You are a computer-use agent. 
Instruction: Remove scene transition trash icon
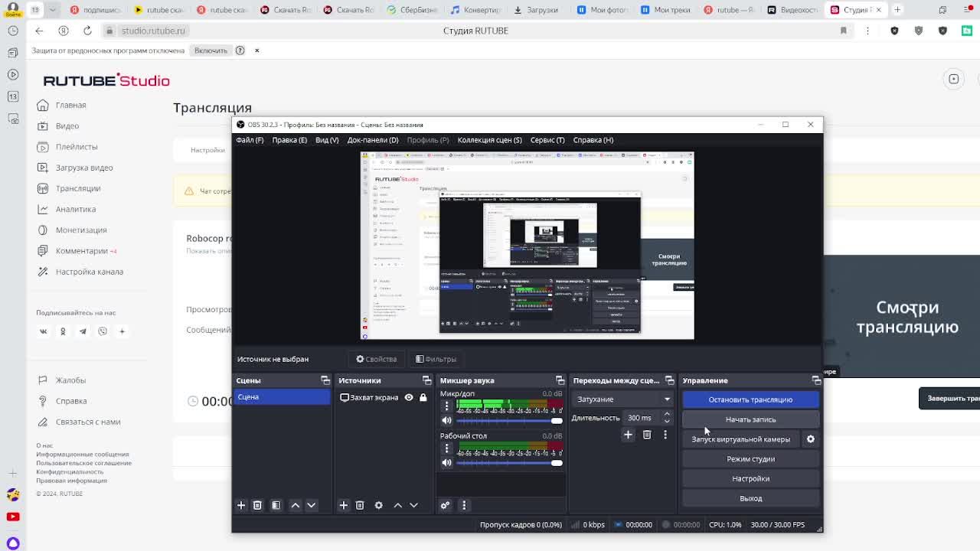click(x=647, y=435)
